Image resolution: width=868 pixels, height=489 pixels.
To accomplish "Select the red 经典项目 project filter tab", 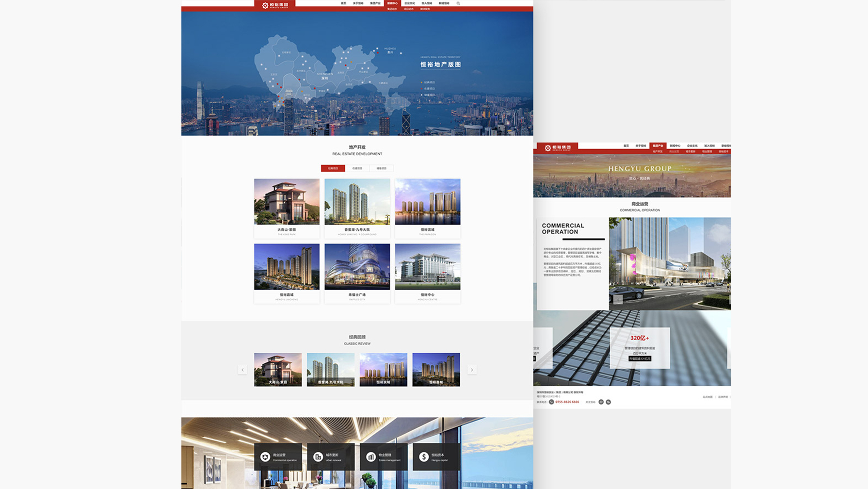I will [333, 168].
